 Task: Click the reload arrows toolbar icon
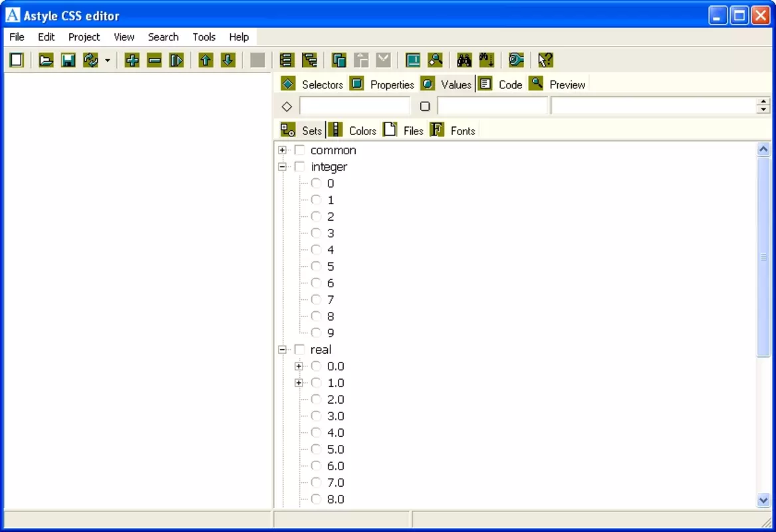click(x=90, y=61)
